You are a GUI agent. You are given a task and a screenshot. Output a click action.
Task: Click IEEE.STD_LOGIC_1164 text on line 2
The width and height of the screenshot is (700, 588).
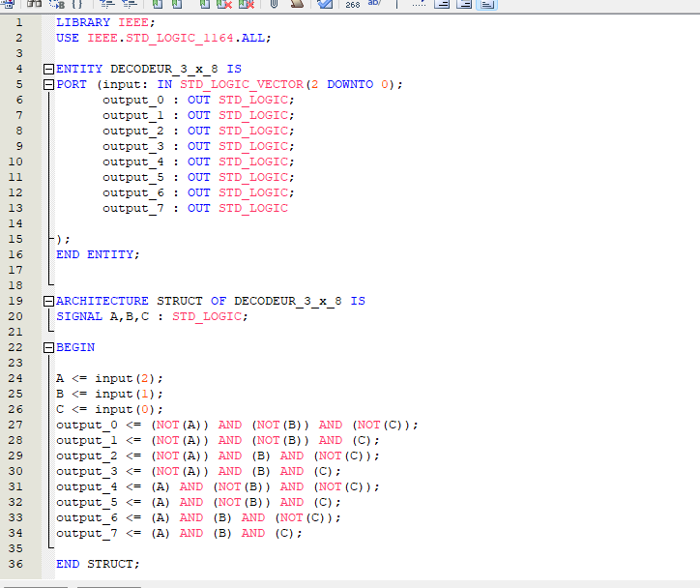tap(160, 38)
